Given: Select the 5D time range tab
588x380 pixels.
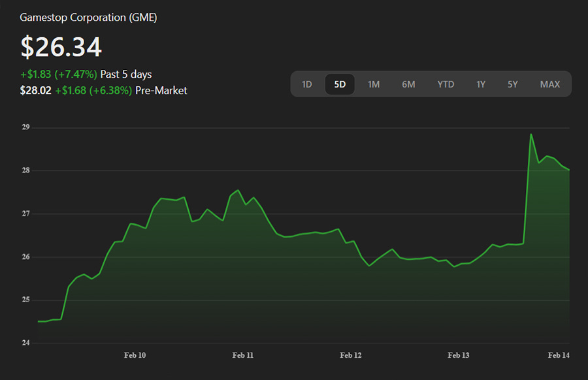Looking at the screenshot, I should (x=340, y=84).
